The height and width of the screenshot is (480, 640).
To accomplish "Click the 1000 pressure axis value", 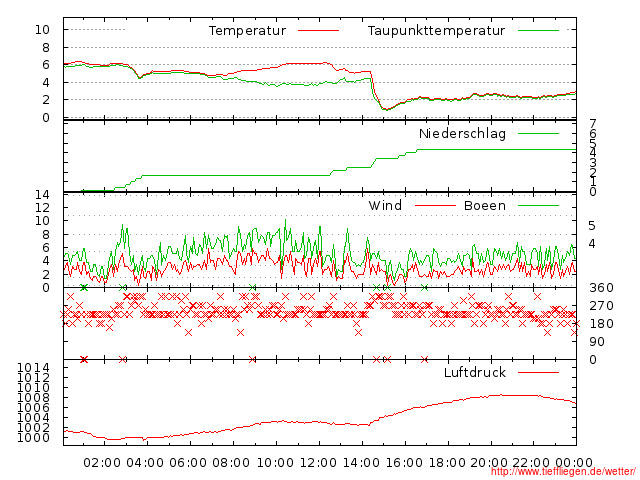I will coord(33,438).
